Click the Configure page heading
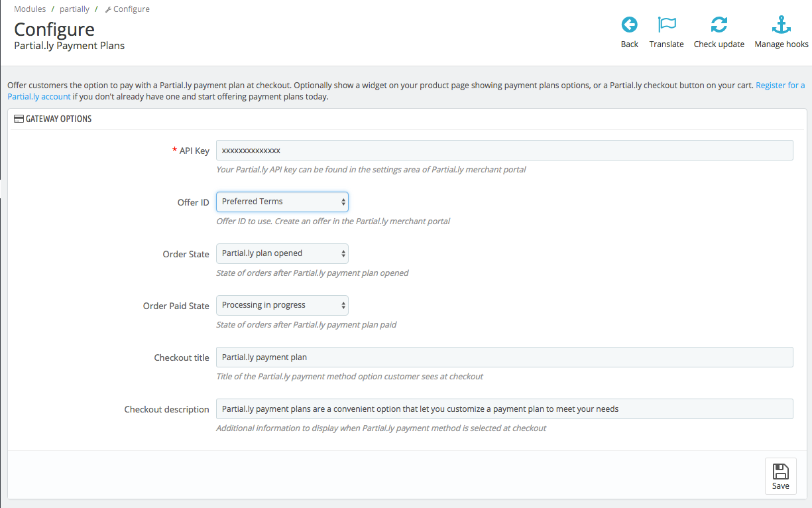The height and width of the screenshot is (508, 812). coord(54,29)
